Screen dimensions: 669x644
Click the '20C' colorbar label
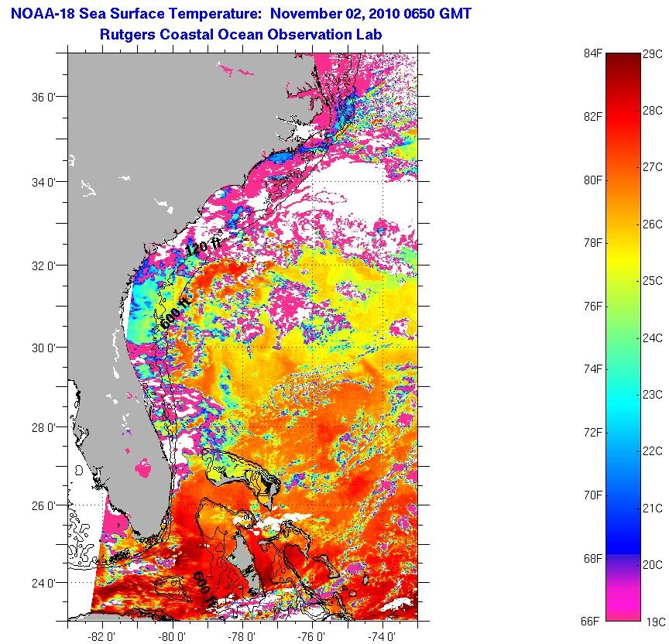(x=653, y=565)
